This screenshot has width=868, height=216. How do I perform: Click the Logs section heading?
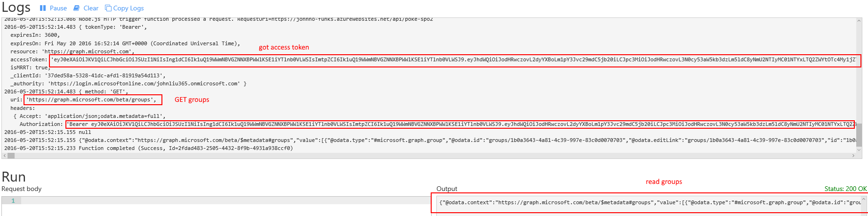point(16,8)
